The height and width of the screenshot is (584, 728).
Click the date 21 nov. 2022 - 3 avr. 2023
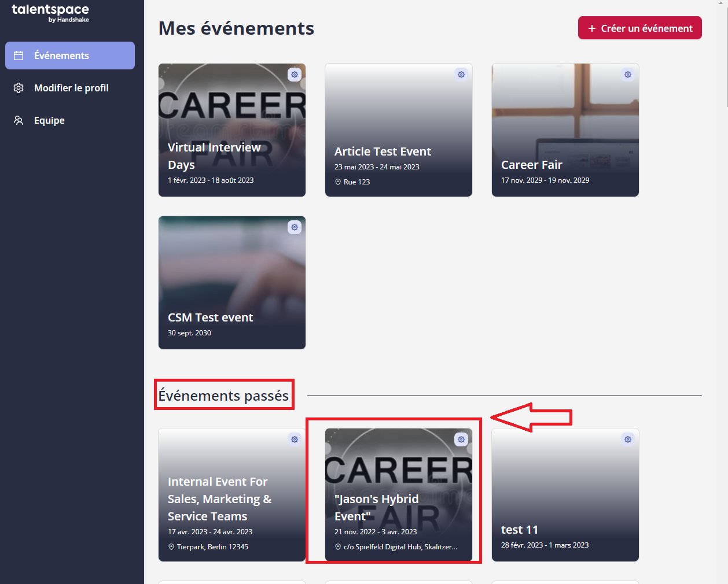click(x=376, y=531)
